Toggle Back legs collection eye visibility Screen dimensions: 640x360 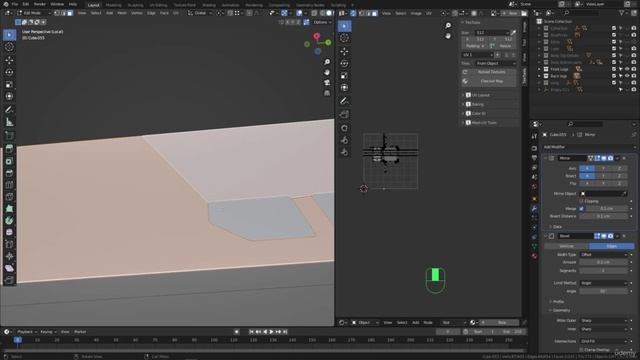[x=627, y=76]
